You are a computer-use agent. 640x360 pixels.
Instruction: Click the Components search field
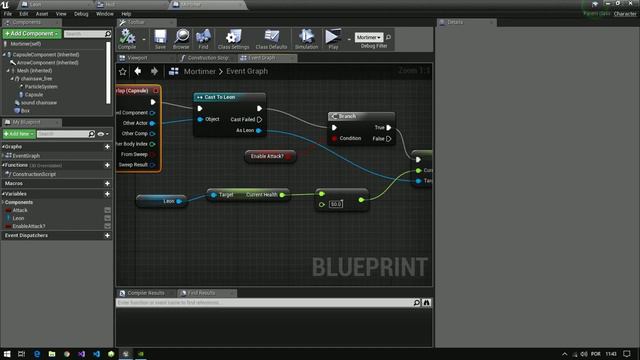tap(84, 34)
